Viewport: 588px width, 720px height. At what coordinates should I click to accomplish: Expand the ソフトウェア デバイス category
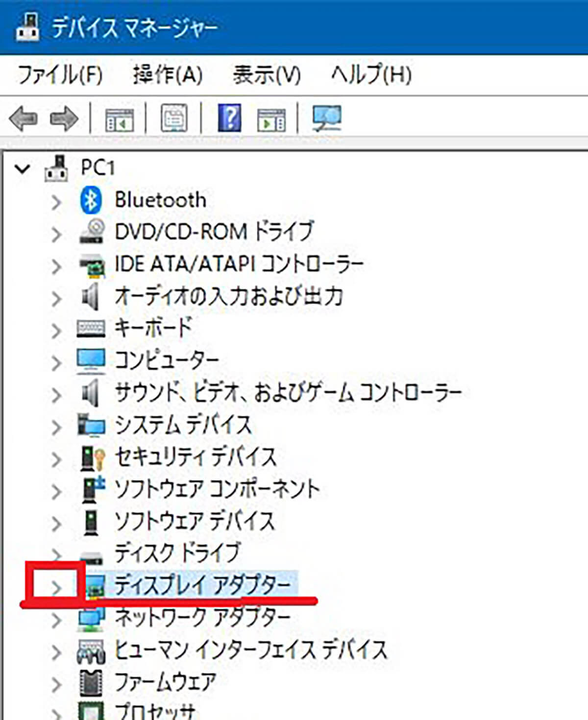tap(57, 524)
